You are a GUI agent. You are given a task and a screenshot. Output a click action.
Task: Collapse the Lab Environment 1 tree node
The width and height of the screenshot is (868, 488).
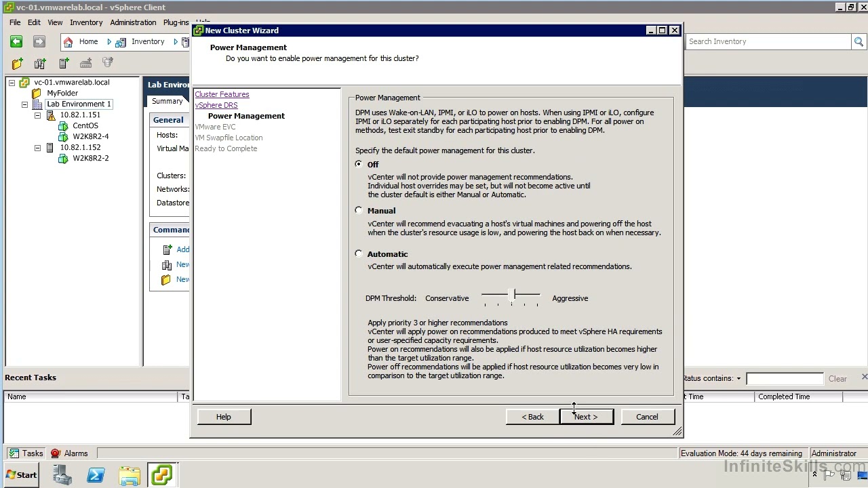click(x=24, y=104)
